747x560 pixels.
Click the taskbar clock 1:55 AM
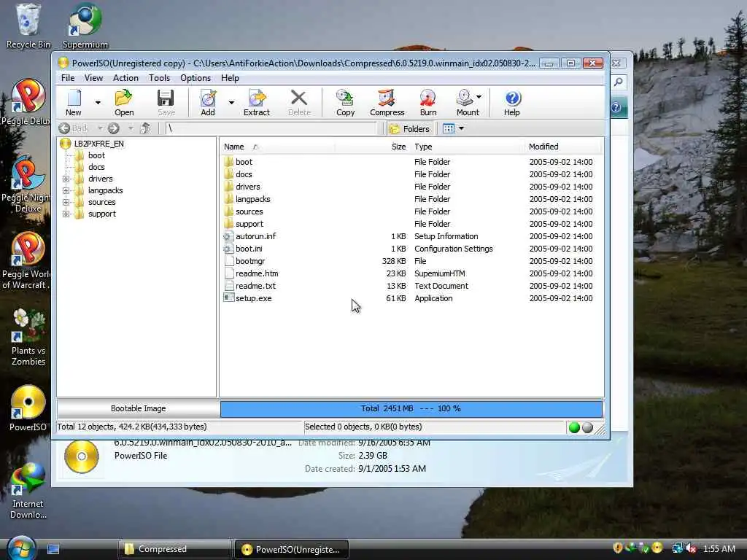click(x=719, y=548)
